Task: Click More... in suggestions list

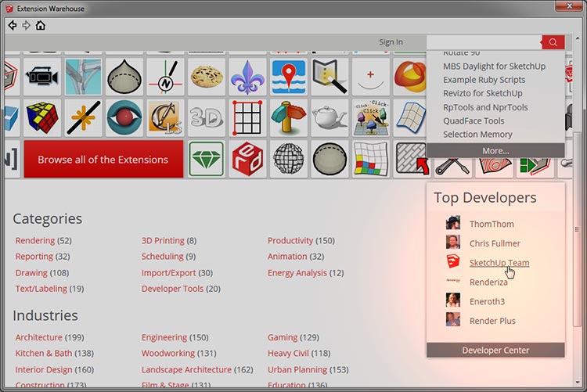Action: (x=495, y=150)
